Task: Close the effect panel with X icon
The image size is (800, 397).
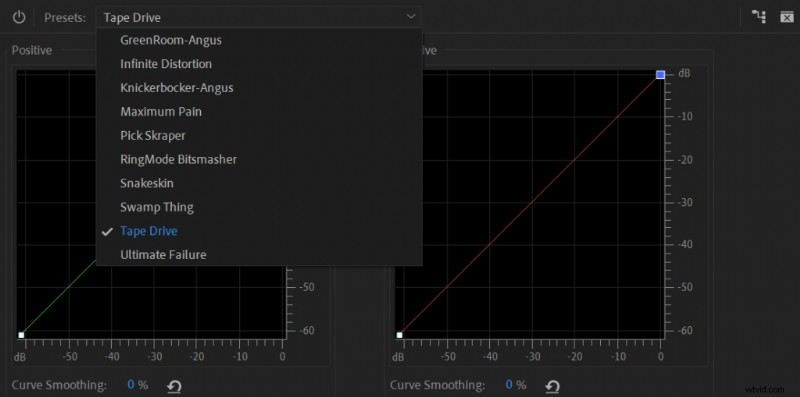Action: tap(787, 17)
